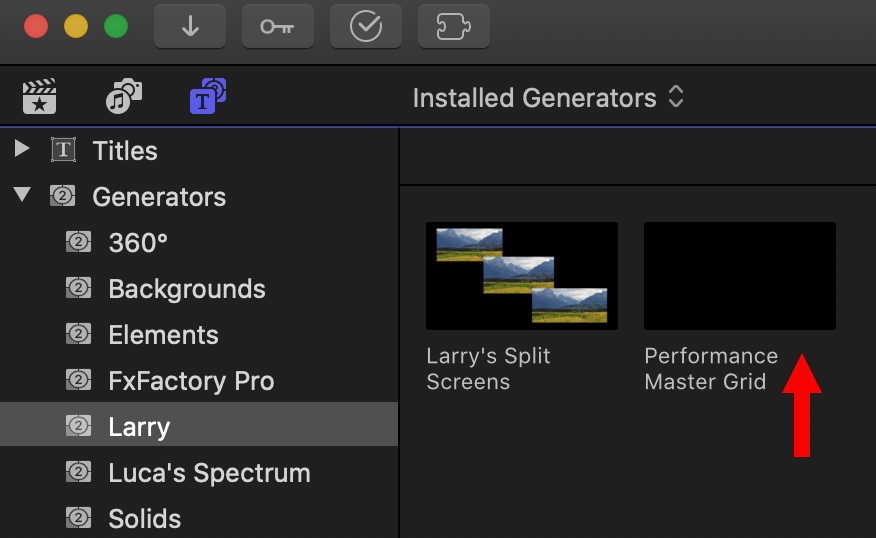
Task: Open the extensions puzzle-piece button
Action: pos(454,26)
